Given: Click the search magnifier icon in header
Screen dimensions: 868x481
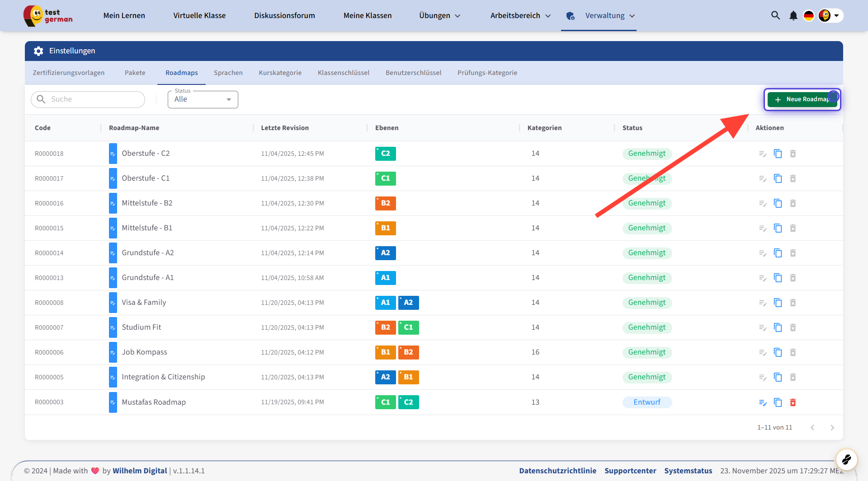Looking at the screenshot, I should pos(775,15).
